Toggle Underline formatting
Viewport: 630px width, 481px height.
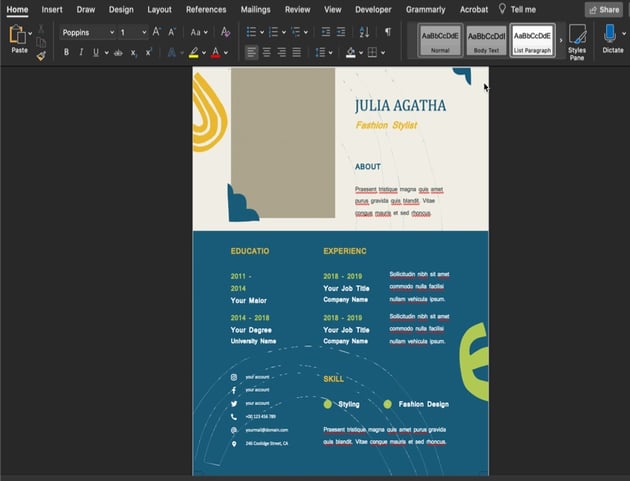96,52
